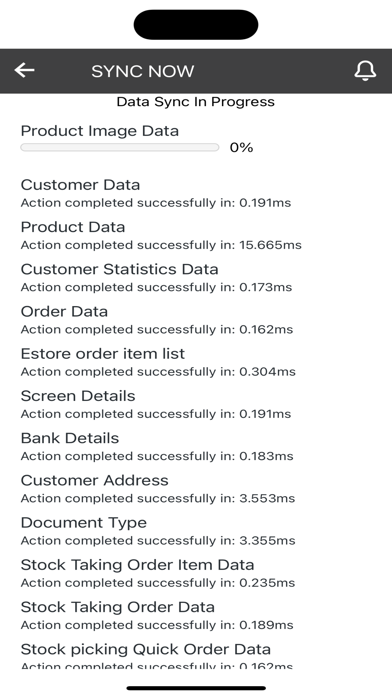Tap the home indicator bar

coord(196,688)
